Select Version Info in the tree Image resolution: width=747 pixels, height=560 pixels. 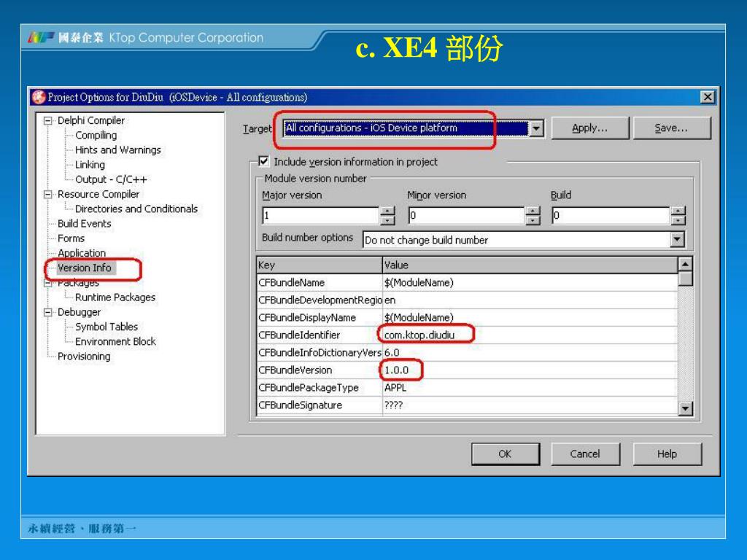85,268
